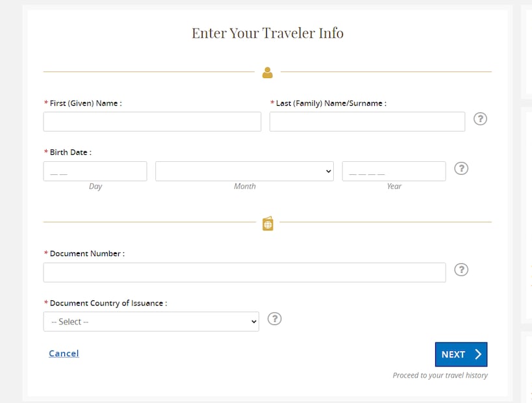Screen dimensions: 532x403
Task: Click help icon beside Last Name field
Action: (480, 119)
